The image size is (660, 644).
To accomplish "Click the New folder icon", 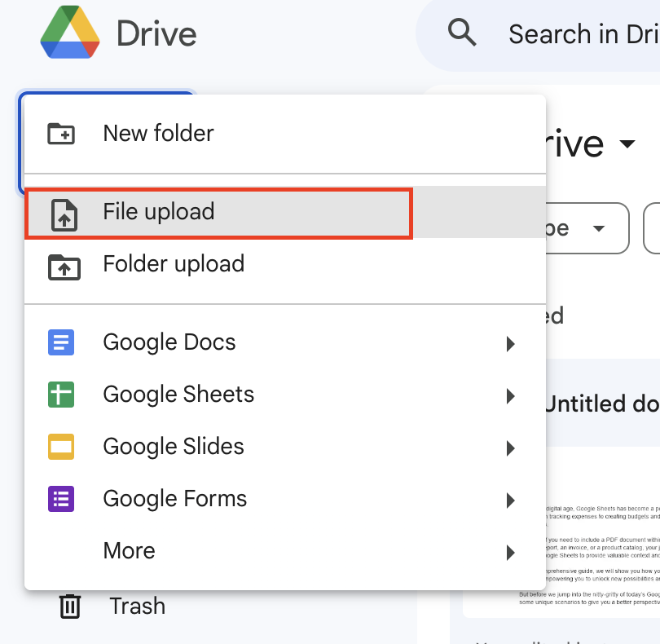I will click(x=61, y=134).
